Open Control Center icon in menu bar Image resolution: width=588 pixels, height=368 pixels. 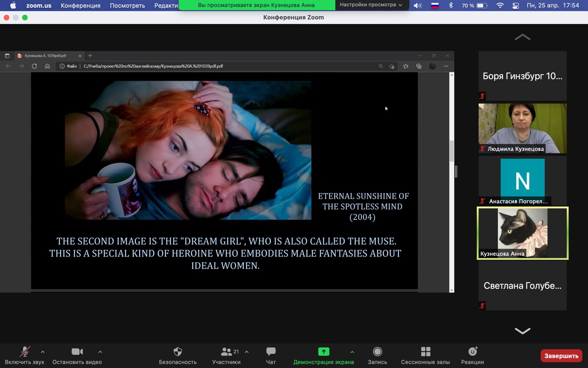click(x=516, y=6)
